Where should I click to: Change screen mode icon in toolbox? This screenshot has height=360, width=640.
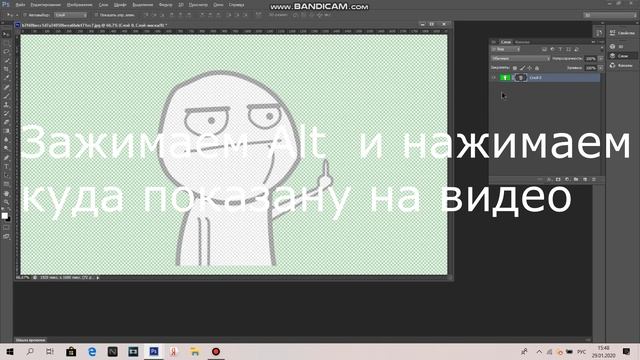6,237
